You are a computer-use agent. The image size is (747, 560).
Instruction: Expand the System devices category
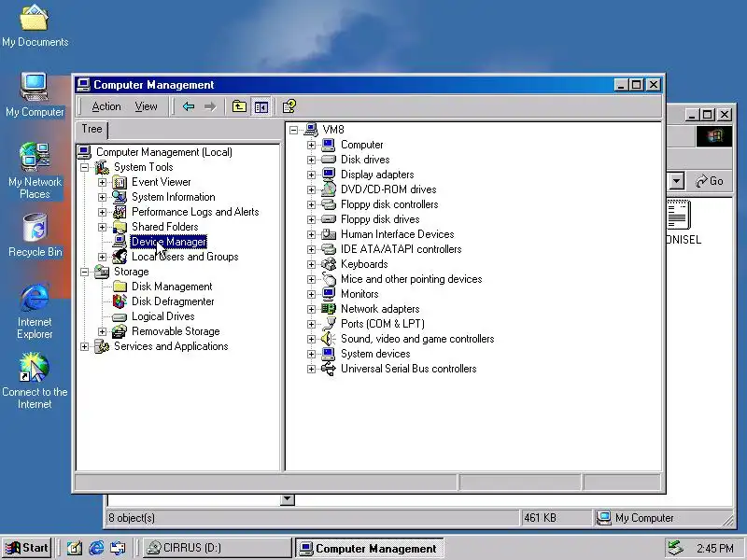(x=311, y=354)
